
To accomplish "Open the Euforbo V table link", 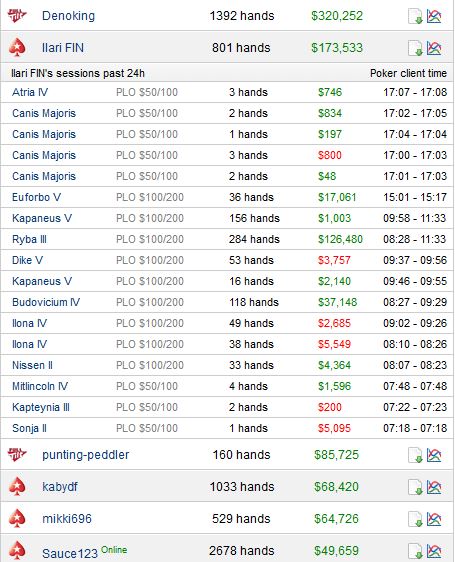I will pos(37,197).
